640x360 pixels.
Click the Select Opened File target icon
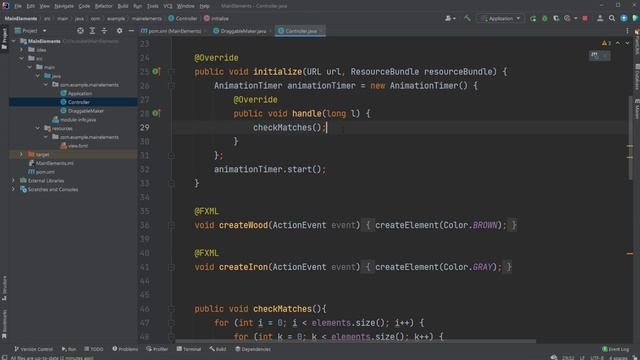tap(80, 31)
